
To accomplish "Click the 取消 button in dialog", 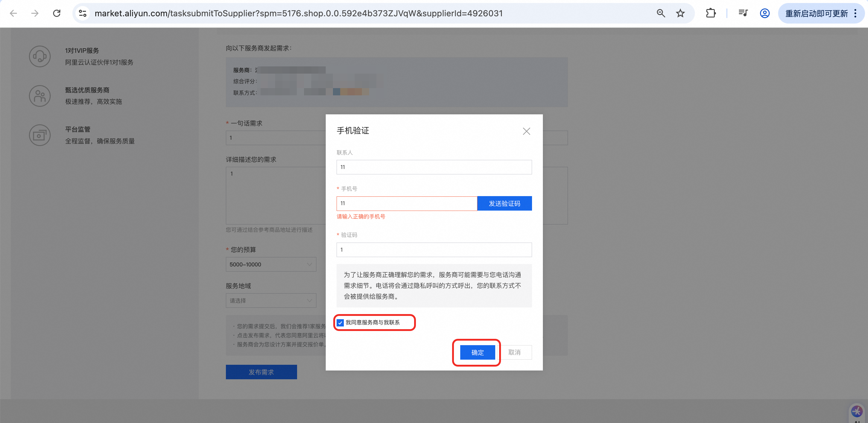I will 514,352.
